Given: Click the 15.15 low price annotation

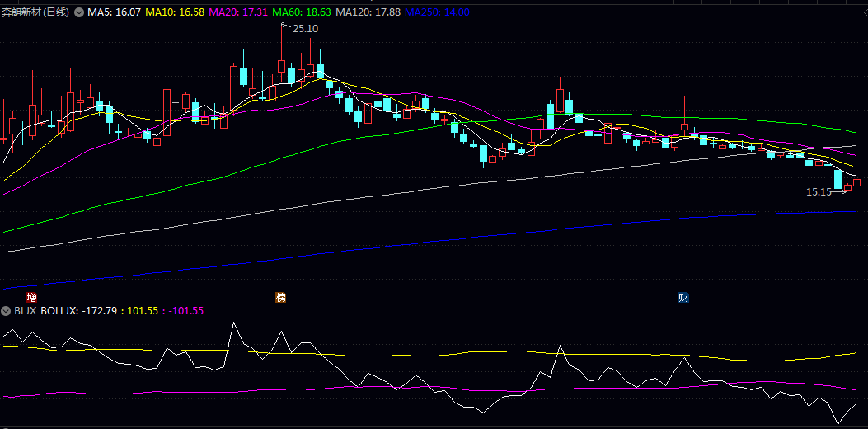Looking at the screenshot, I should (819, 191).
